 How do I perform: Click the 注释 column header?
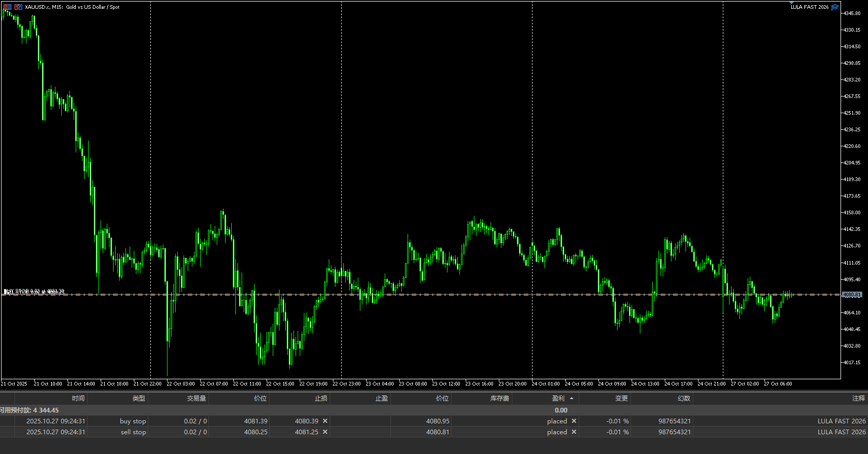click(858, 398)
